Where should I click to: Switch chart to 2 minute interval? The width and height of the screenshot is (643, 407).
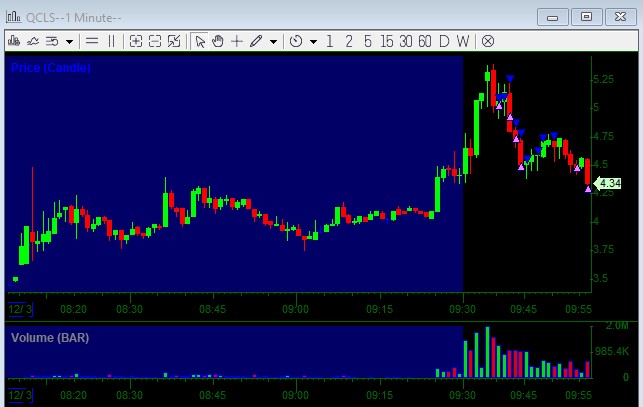[349, 41]
